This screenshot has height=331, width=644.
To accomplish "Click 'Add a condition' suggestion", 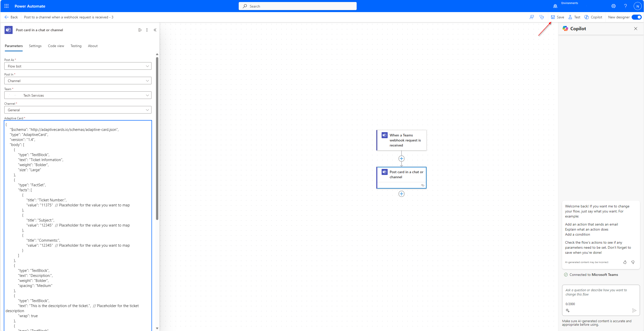I will click(577, 234).
